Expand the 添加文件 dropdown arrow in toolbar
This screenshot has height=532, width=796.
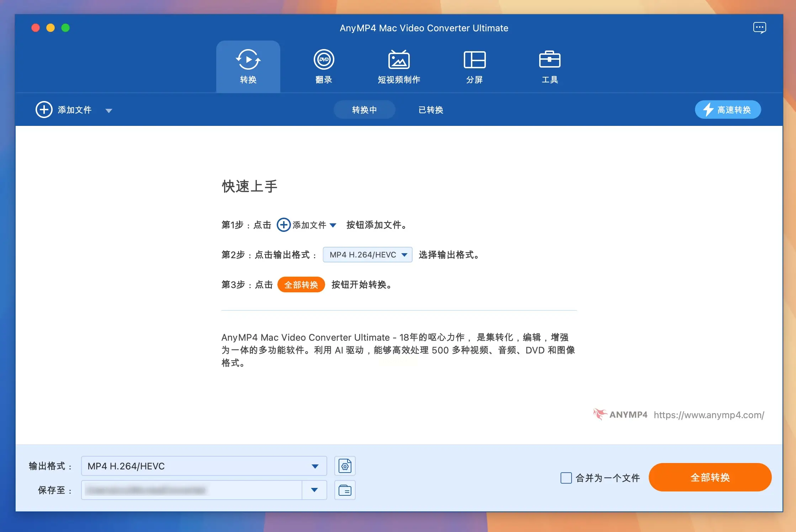109,111
